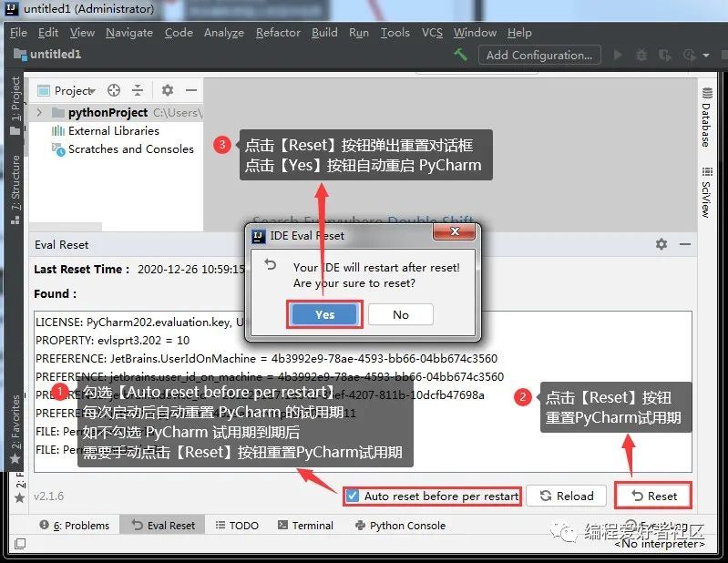
Task: Click the Favorites side tab
Action: point(15,428)
